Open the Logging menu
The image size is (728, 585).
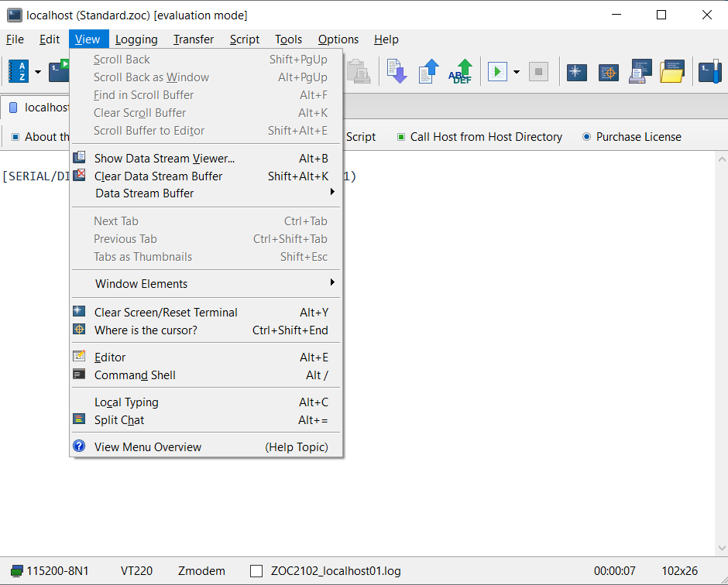point(136,39)
